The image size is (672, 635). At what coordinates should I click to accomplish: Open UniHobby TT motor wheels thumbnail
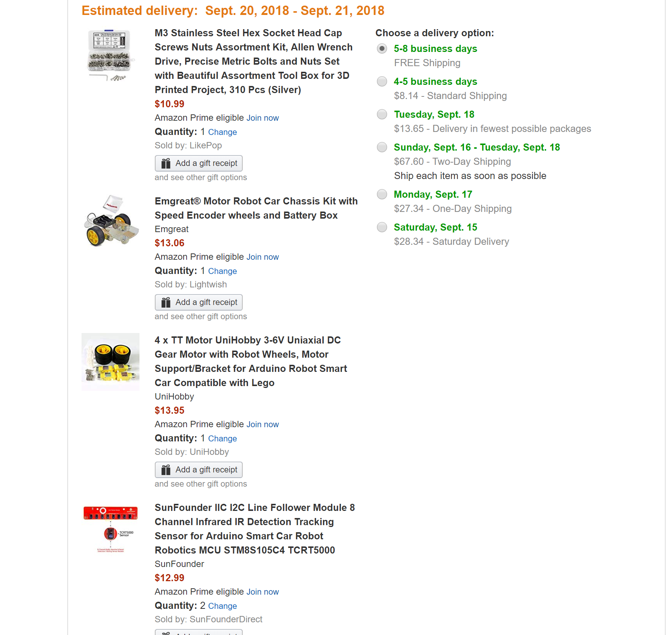click(110, 362)
